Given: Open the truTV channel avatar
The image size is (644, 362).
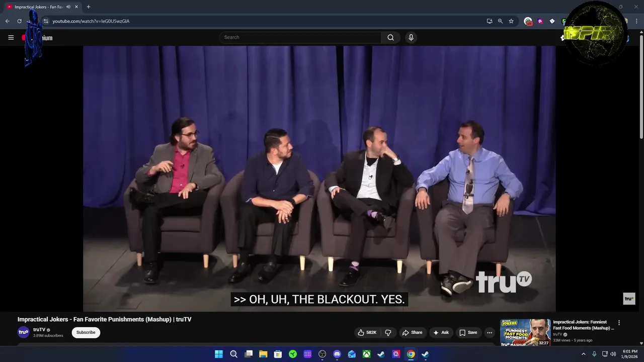Looking at the screenshot, I should pyautogui.click(x=24, y=332).
